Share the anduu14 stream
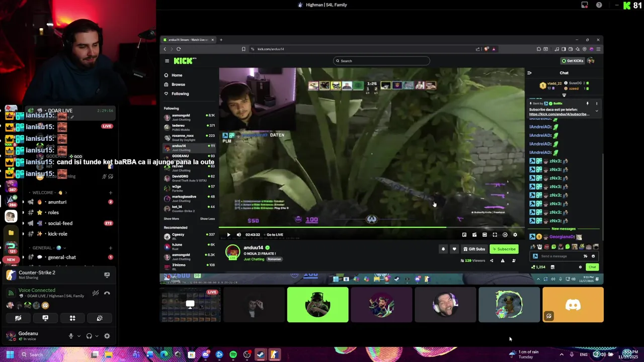This screenshot has height=362, width=644. [492, 260]
